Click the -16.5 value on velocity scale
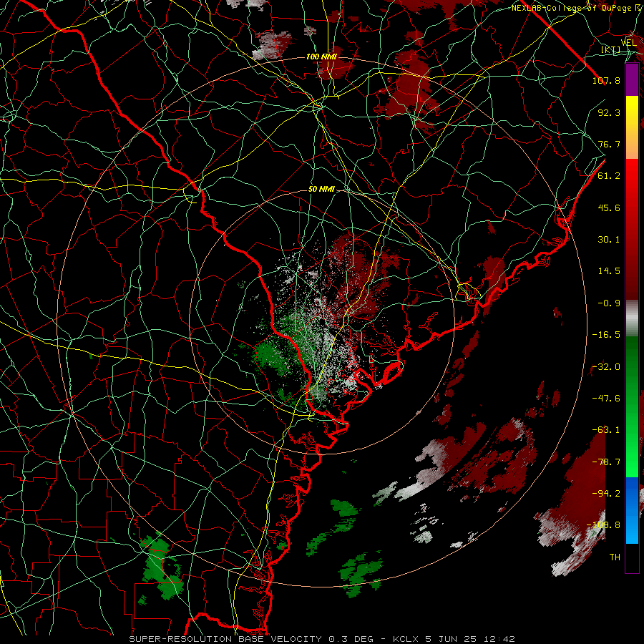This screenshot has height=644, width=644. (x=606, y=335)
